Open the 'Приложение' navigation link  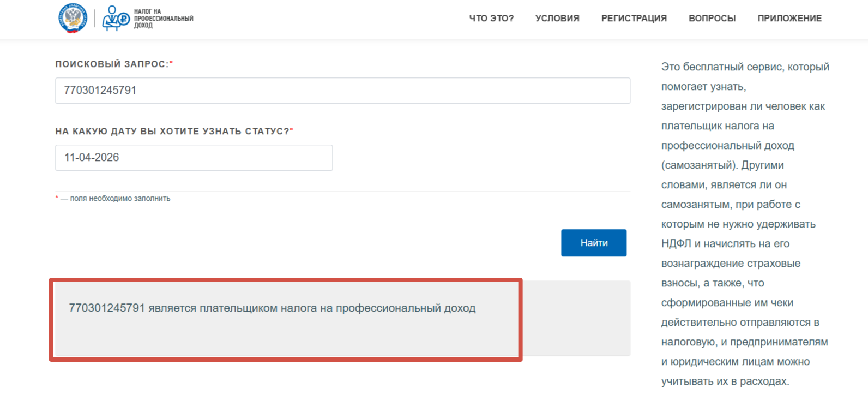pyautogui.click(x=789, y=19)
